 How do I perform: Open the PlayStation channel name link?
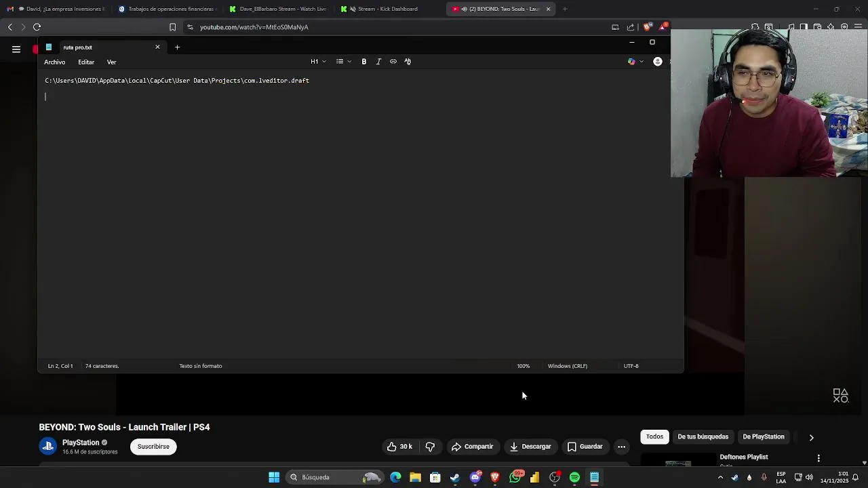81,443
